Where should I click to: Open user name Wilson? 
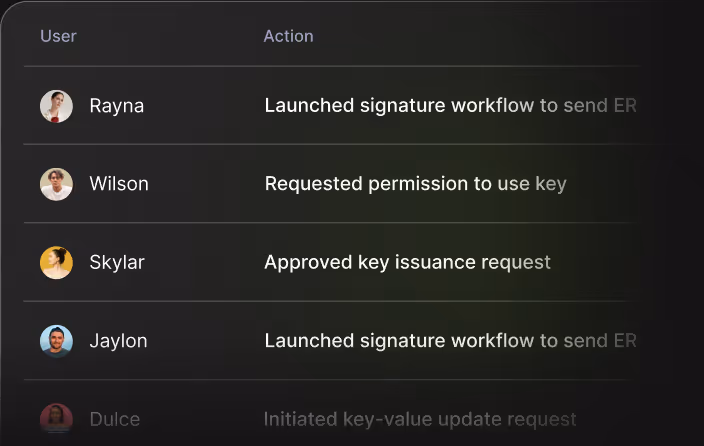click(x=119, y=184)
